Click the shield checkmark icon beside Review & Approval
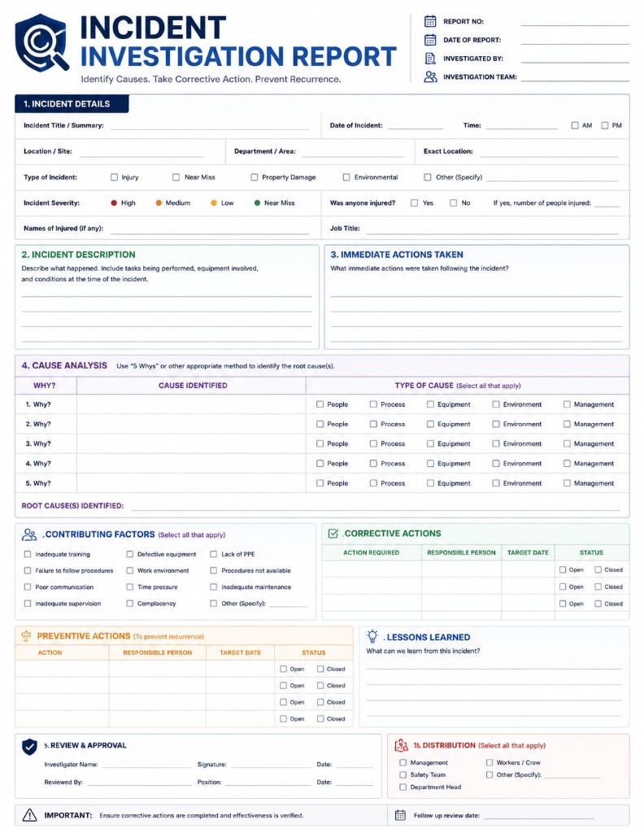Screen dimensions: 644x833 [x=29, y=747]
